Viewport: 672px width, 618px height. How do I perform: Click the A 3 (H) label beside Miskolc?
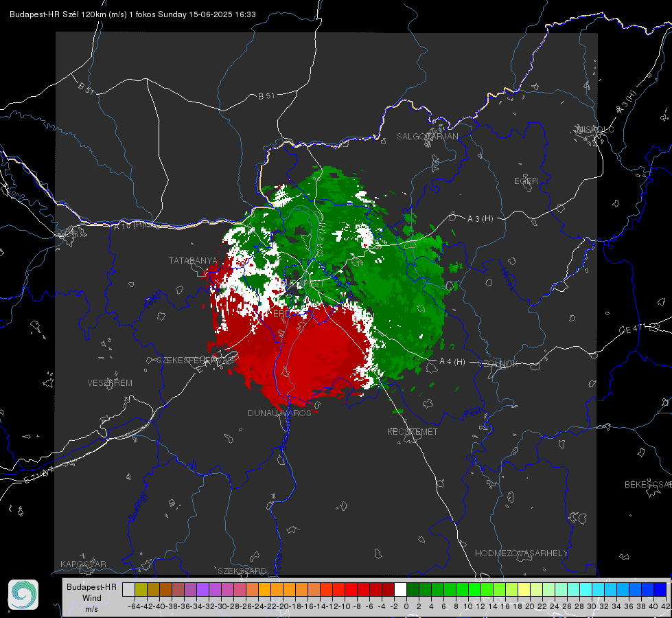point(627,102)
